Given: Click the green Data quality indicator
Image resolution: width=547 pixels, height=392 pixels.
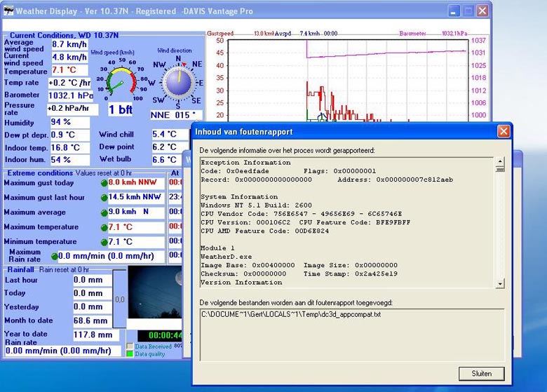Looking at the screenshot, I should point(130,353).
